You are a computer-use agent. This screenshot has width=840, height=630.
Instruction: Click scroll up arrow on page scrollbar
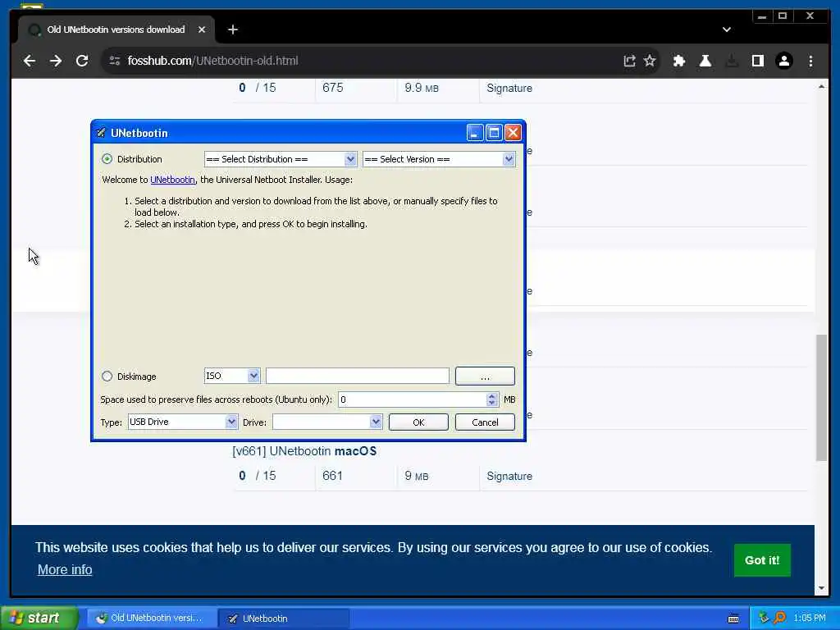[x=821, y=86]
